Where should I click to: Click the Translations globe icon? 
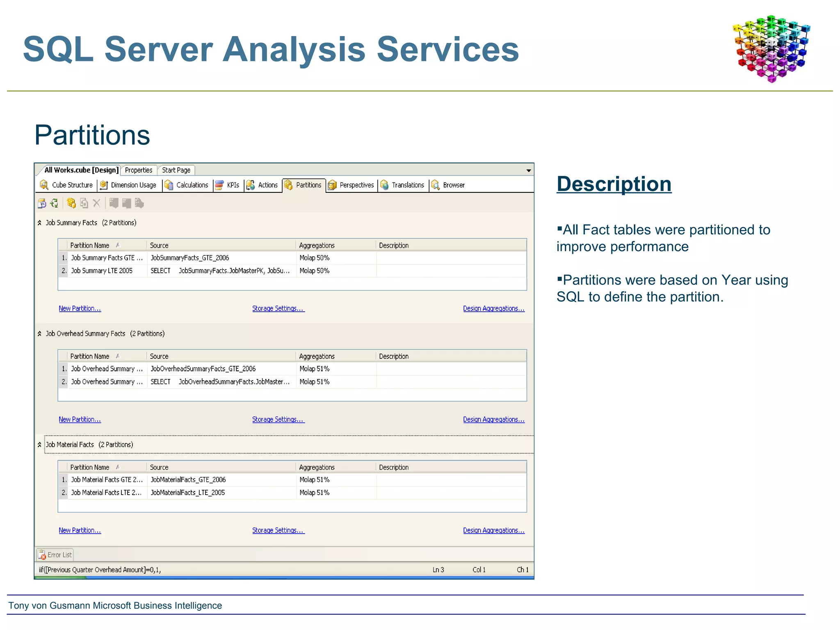coord(384,185)
